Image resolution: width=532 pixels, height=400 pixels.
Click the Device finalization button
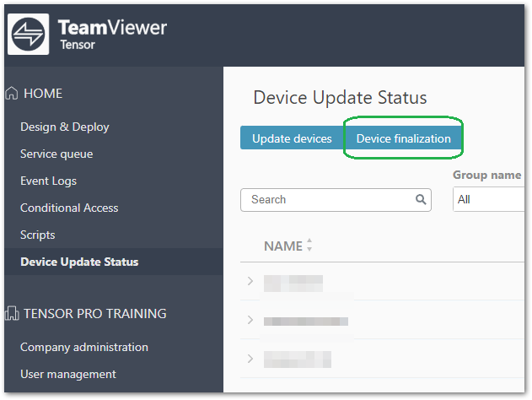[403, 138]
